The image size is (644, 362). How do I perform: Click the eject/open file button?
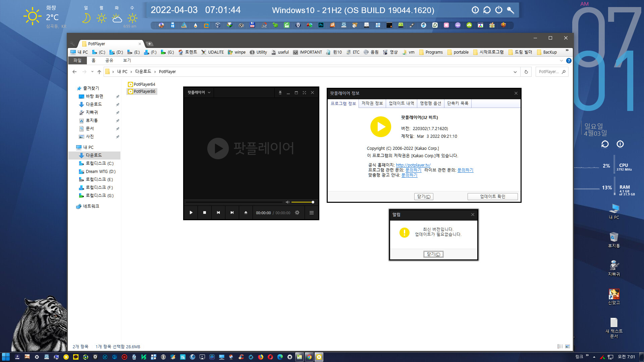(x=246, y=213)
